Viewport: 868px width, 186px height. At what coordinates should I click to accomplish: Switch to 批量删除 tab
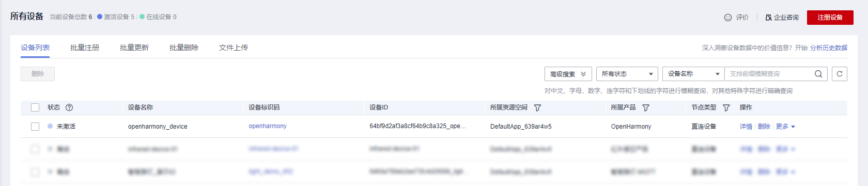[184, 48]
